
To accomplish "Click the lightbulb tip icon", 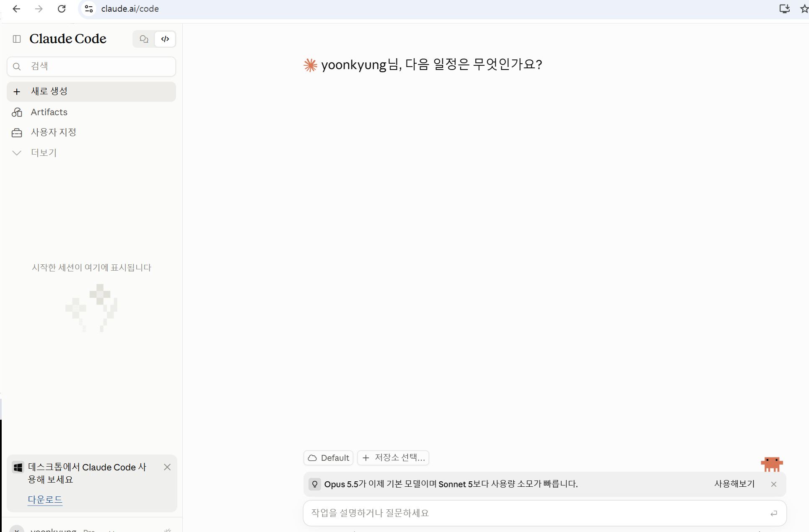I will pos(315,484).
